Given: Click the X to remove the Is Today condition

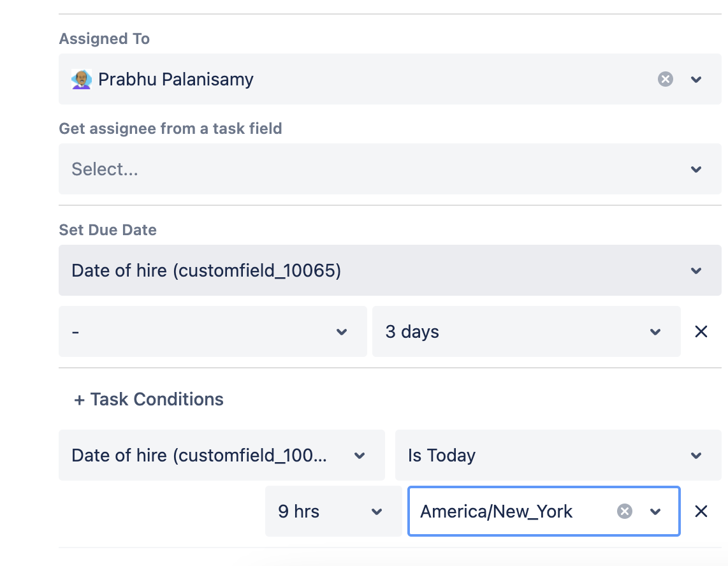Looking at the screenshot, I should pos(701,511).
